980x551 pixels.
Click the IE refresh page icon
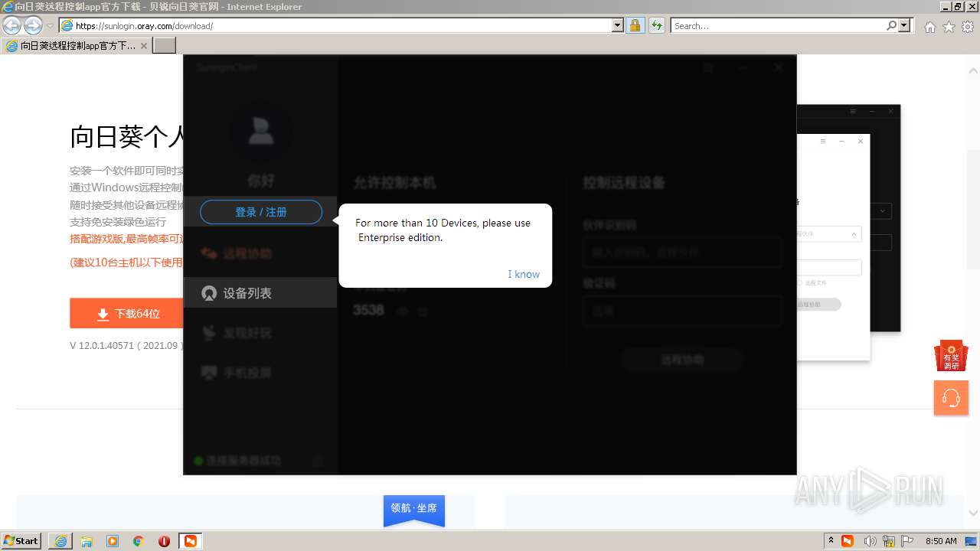tap(656, 25)
